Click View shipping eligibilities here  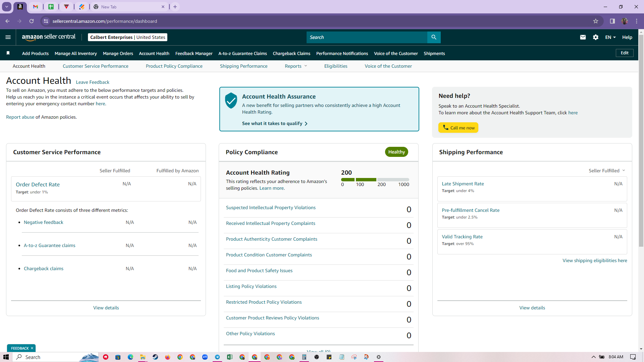pyautogui.click(x=595, y=260)
